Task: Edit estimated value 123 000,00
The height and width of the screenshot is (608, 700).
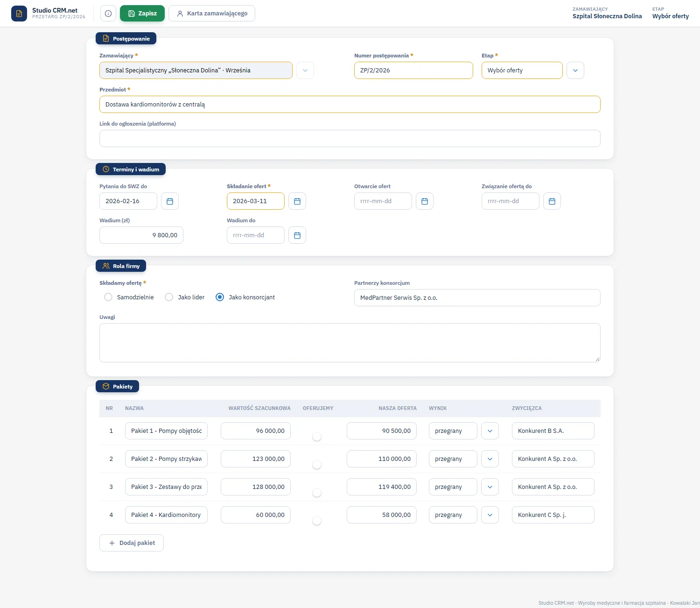Action: coord(256,459)
